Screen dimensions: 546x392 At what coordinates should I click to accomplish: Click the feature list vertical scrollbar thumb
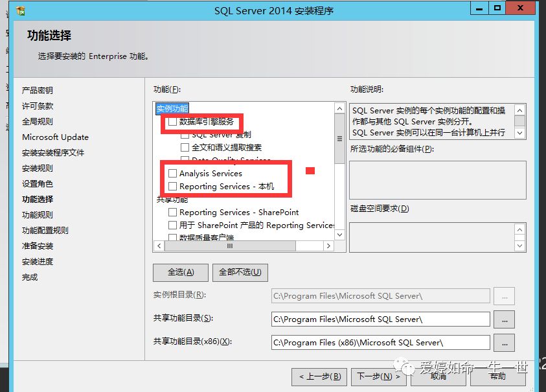pyautogui.click(x=339, y=138)
